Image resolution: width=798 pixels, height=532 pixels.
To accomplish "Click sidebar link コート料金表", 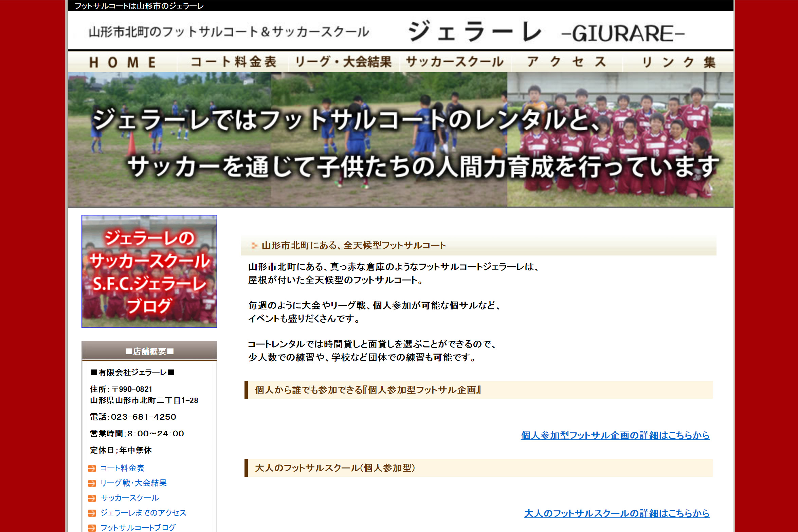I will click(x=122, y=468).
